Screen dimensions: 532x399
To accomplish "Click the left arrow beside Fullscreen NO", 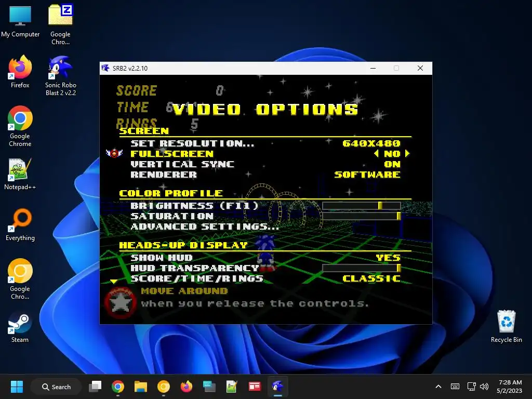I will pos(376,153).
